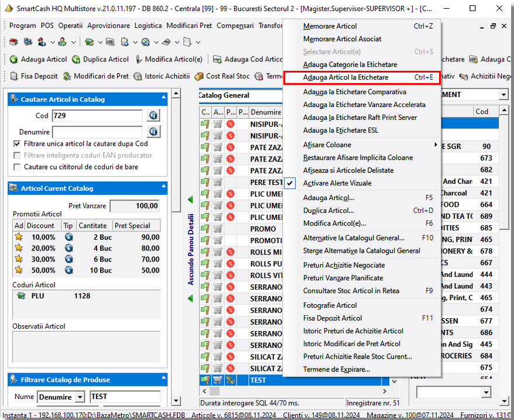Click the percent icon in TEST row
Image resolution: width=514 pixels, height=420 pixels.
coord(231,380)
